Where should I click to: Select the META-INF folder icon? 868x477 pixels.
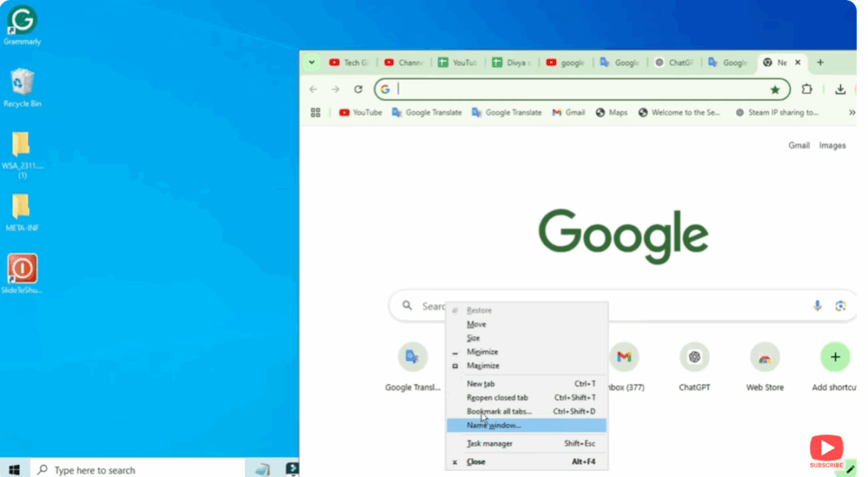click(22, 213)
